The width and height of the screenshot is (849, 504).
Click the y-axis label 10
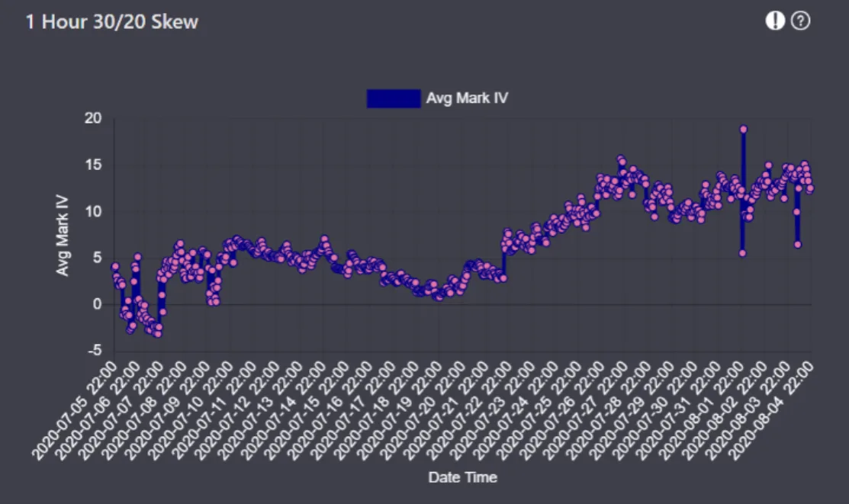pos(92,211)
